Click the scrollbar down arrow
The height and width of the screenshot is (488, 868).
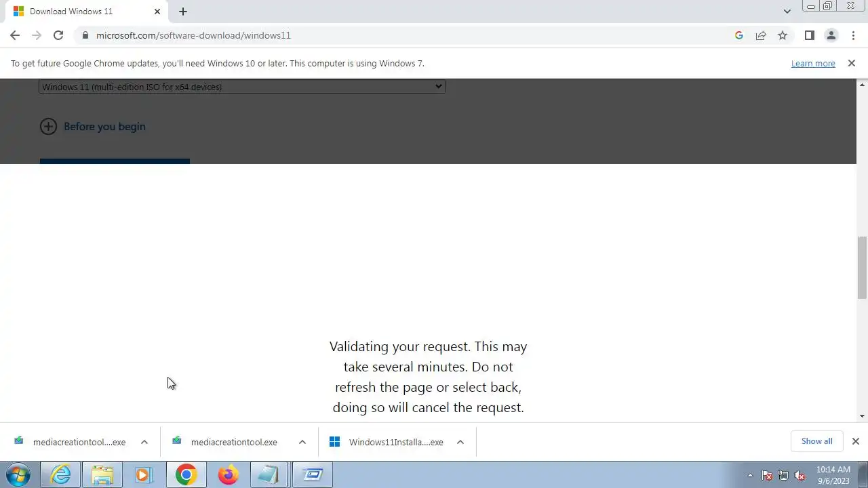tap(862, 416)
